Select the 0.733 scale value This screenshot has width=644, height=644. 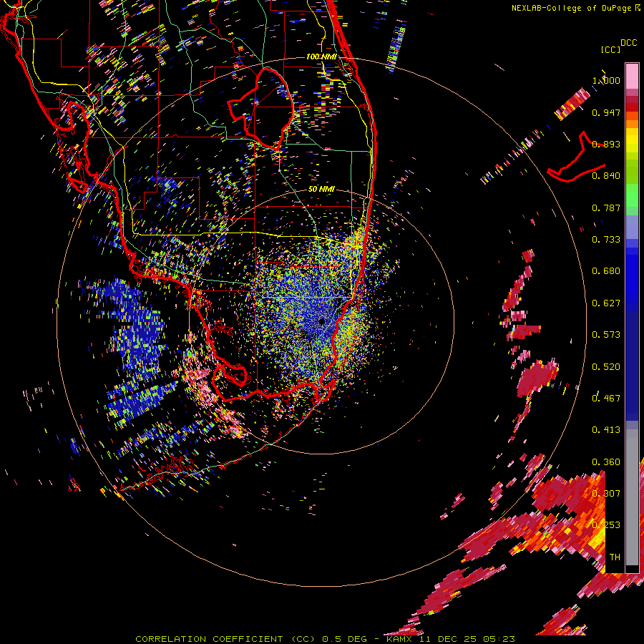(606, 240)
